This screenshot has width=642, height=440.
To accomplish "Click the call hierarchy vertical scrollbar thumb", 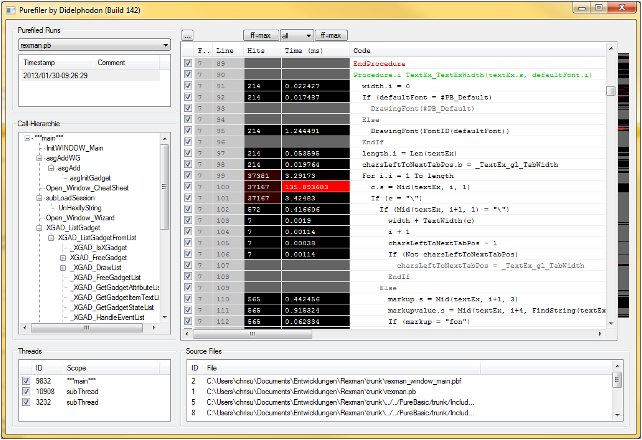I will [165, 187].
